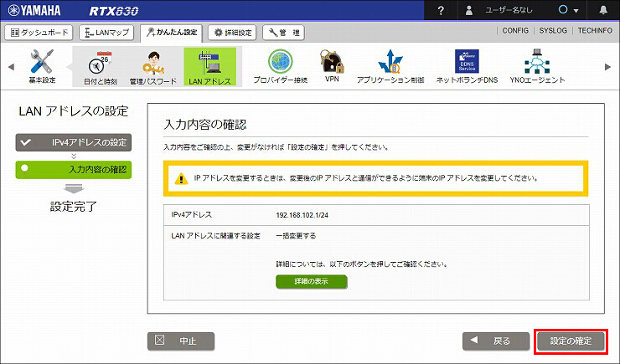The image size is (620, 364).
Task: Click the 中止 cancel button
Action: (181, 341)
